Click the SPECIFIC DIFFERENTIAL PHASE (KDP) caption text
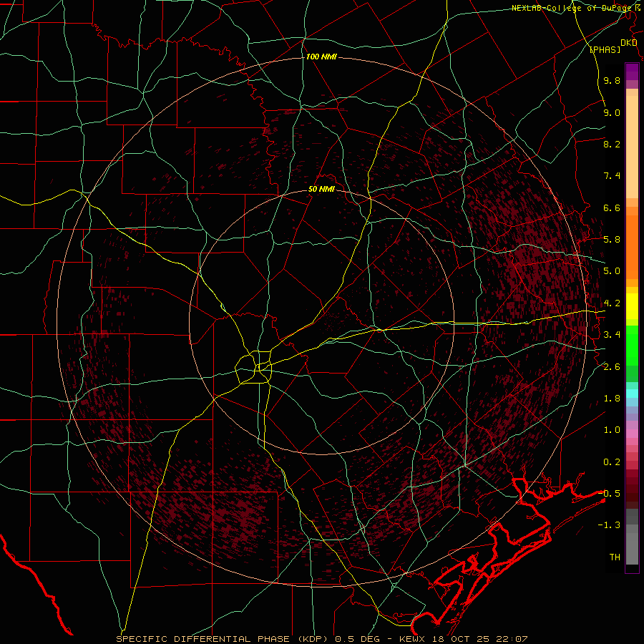Screen dimensions: 644x644 pos(223,639)
